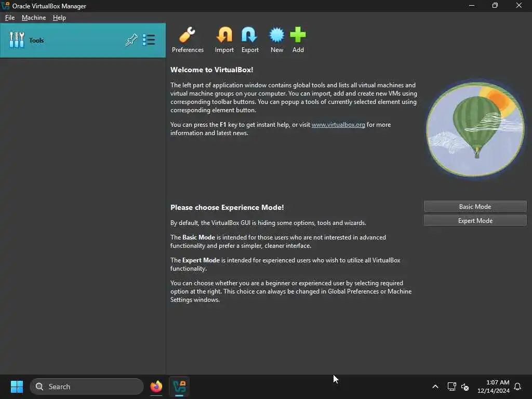This screenshot has height=399, width=532.
Task: Click the 'Welcome to VirtualBox!' heading
Action: pyautogui.click(x=212, y=70)
